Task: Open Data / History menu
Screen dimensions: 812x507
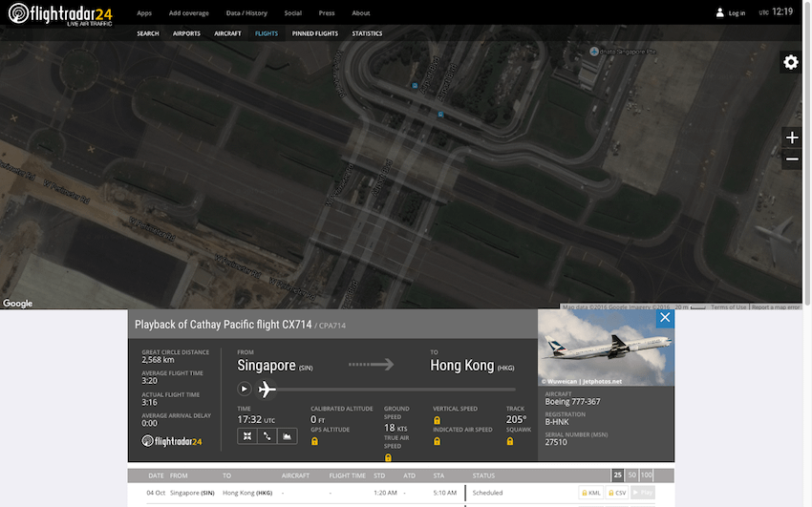Action: pos(246,13)
